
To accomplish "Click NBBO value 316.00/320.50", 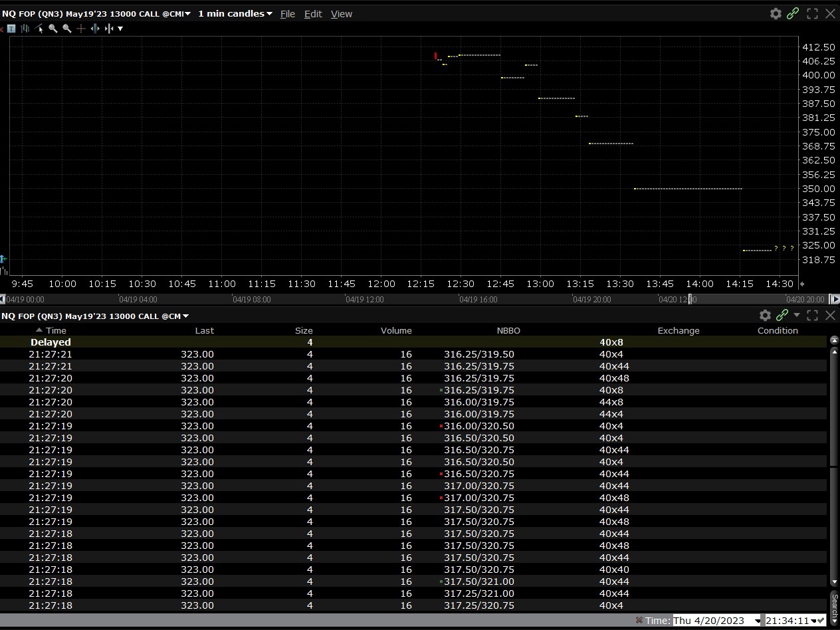I will coord(478,426).
